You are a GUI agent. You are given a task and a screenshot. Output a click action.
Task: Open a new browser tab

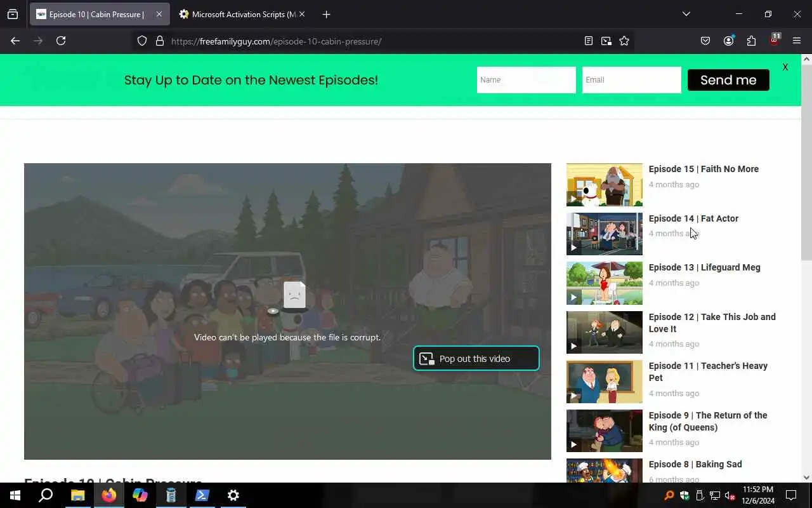point(326,14)
